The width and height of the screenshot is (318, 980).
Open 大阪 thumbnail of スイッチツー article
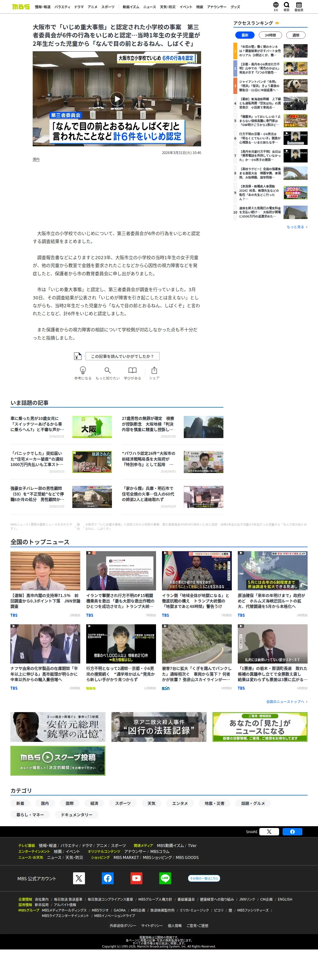(92, 427)
